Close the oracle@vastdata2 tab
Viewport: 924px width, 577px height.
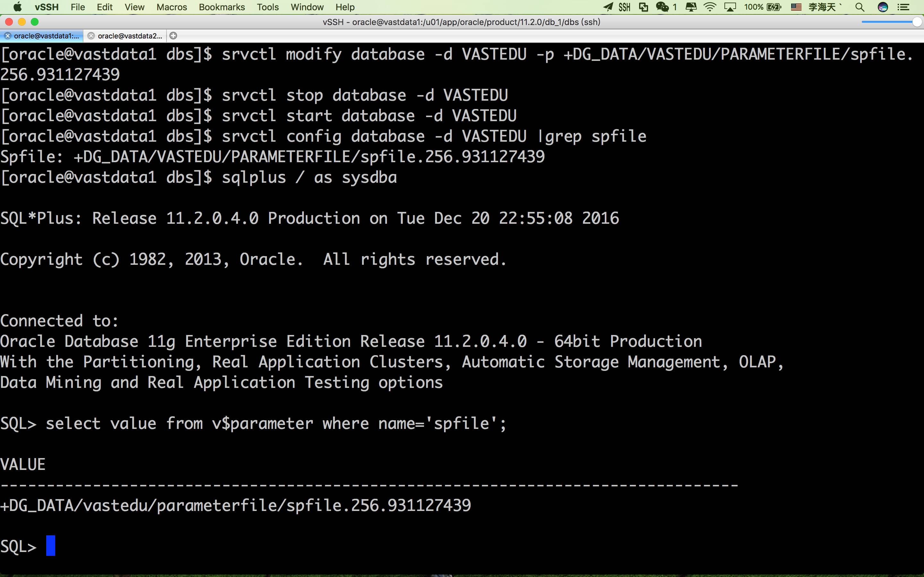coord(91,36)
